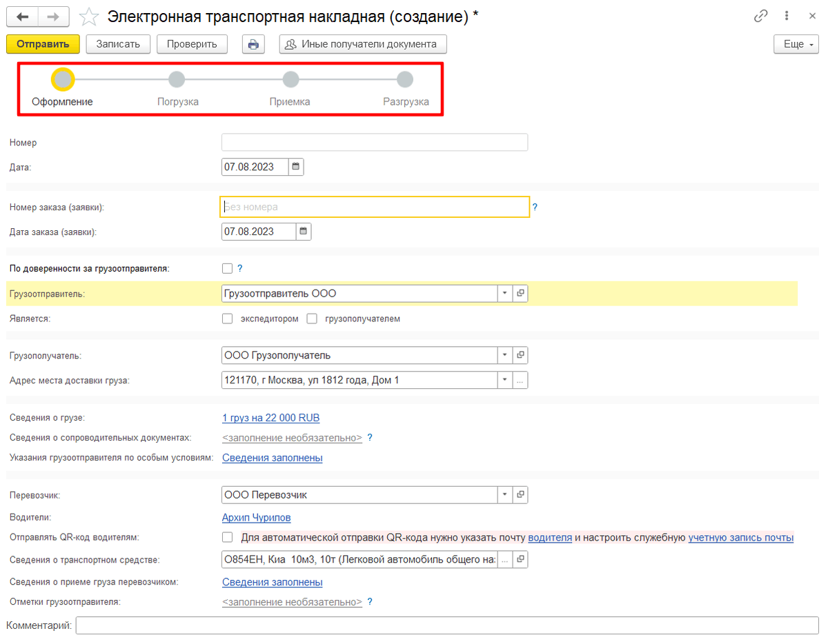Go forward using the right arrow button
Viewport: 828px width, 644px height.
tap(53, 17)
